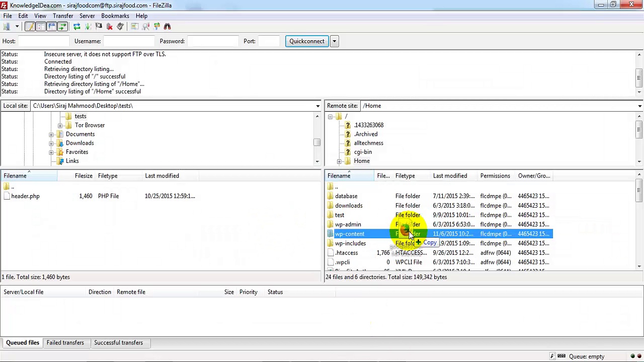Click the Quickconnect button
This screenshot has width=644, height=362.
[x=307, y=41]
